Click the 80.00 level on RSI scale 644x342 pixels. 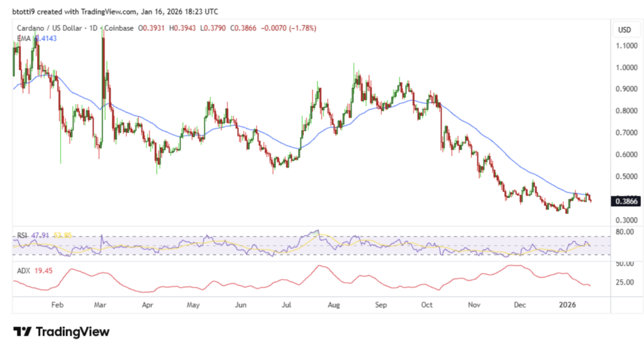625,232
